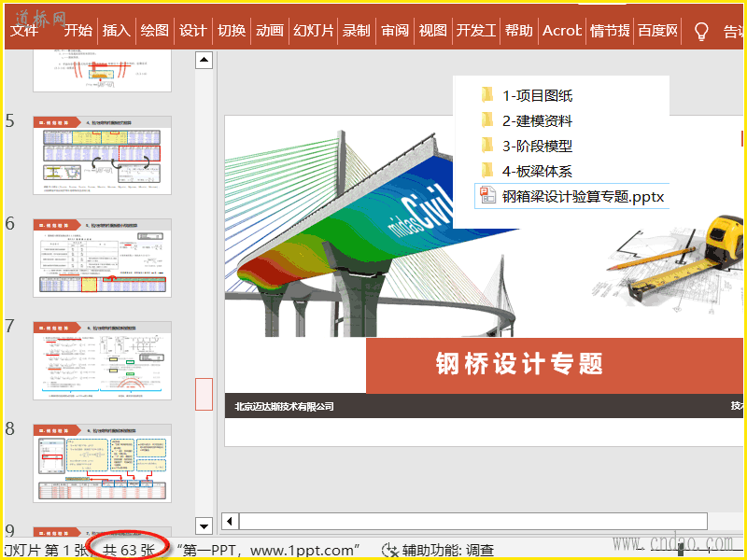Go to the 设计 ribbon tab

pyautogui.click(x=192, y=31)
